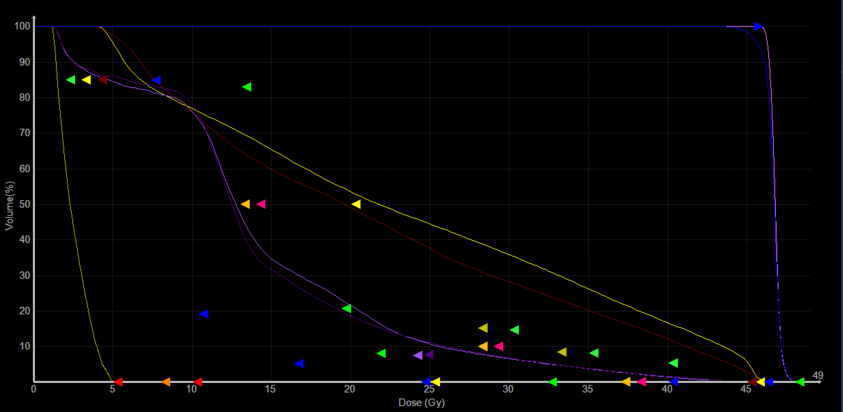This screenshot has height=412, width=843.
Task: Select the pink marker at 50% volume
Action: click(261, 204)
